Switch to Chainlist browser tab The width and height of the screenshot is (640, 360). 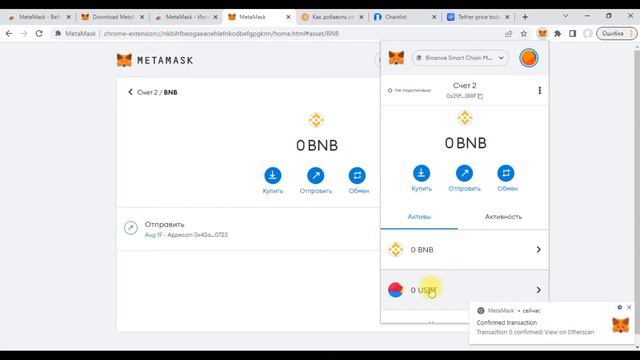click(404, 17)
